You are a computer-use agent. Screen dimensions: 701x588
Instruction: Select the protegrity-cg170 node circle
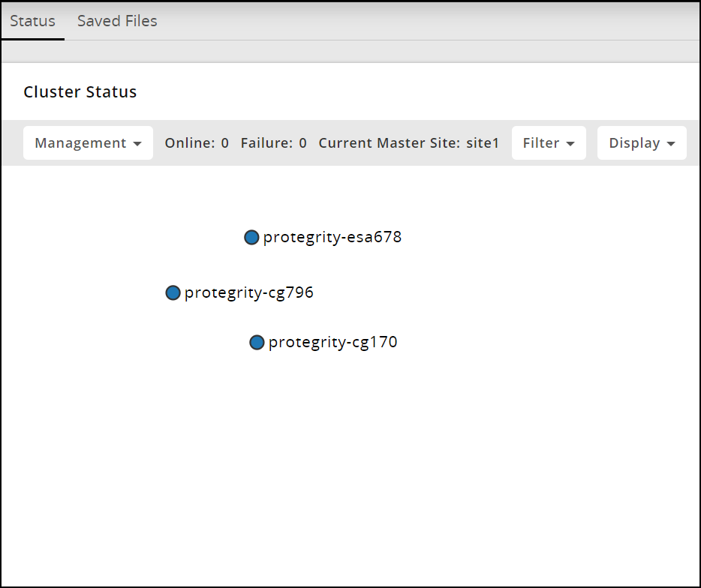[257, 342]
